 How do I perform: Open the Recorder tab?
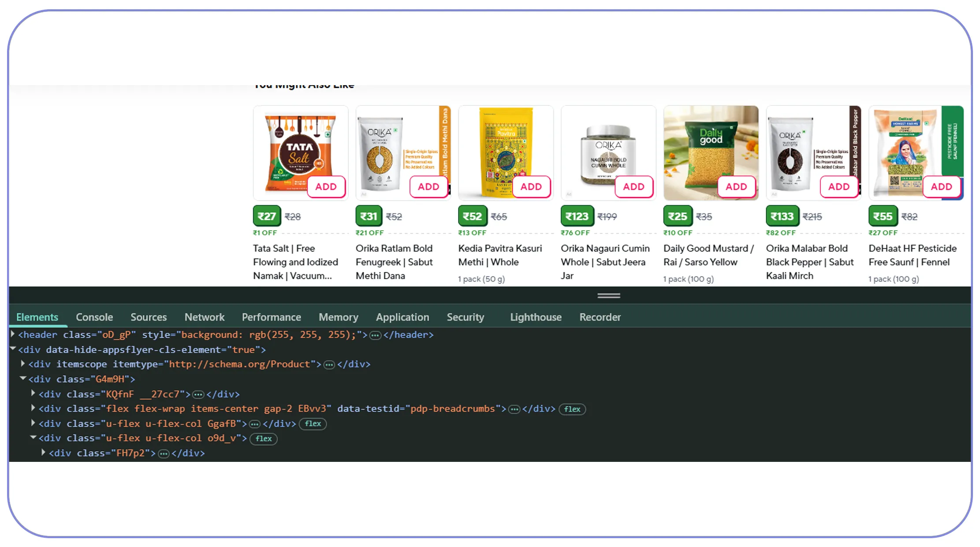(600, 317)
